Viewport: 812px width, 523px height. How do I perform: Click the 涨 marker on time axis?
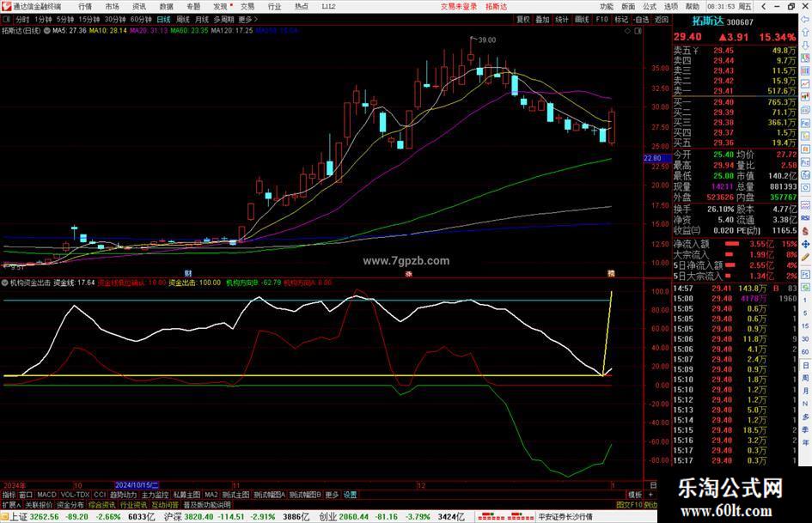(409, 273)
